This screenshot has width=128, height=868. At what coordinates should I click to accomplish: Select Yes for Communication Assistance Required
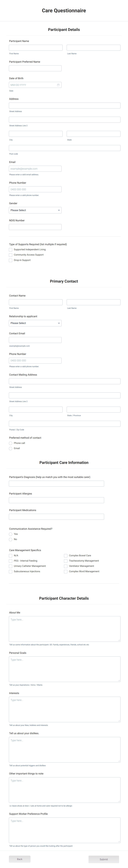(10, 534)
